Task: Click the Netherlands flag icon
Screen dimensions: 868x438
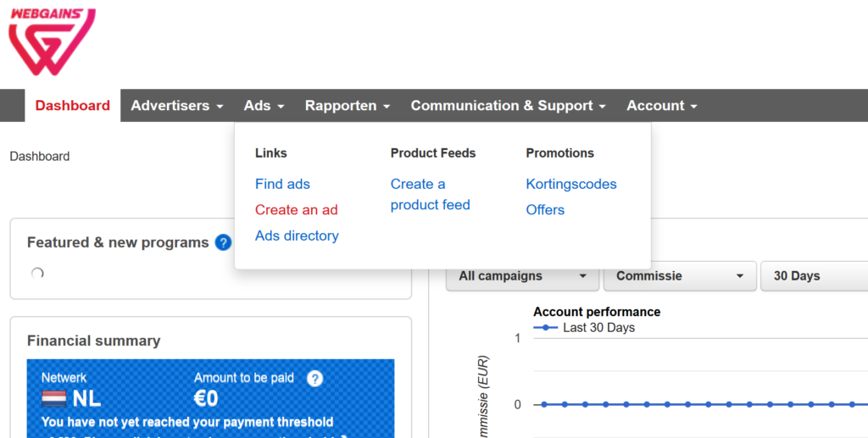Action: (54, 399)
